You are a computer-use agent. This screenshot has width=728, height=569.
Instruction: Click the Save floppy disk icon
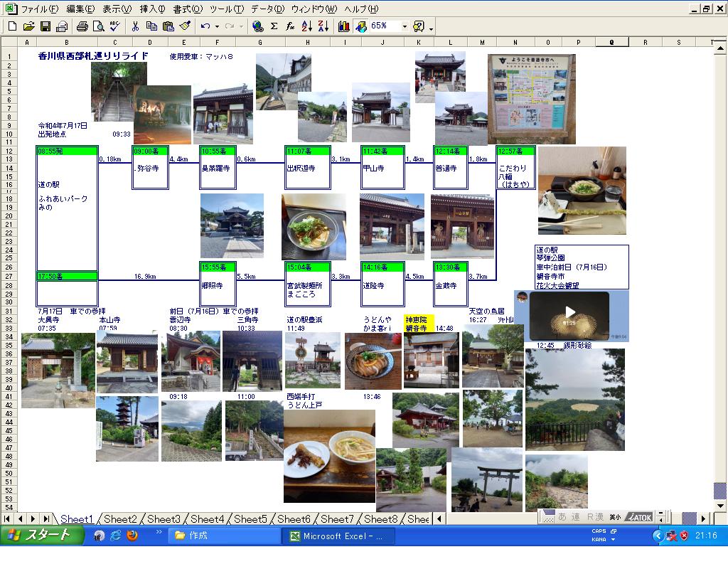[45, 26]
